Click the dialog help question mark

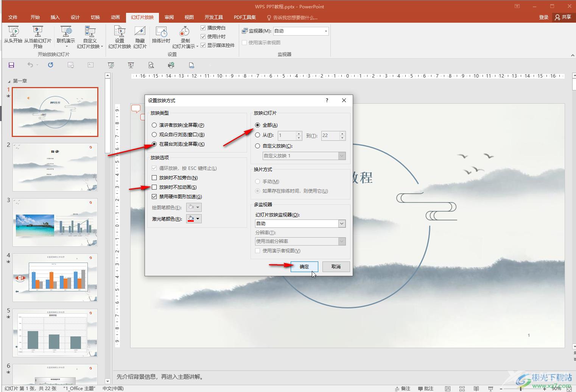(x=327, y=100)
